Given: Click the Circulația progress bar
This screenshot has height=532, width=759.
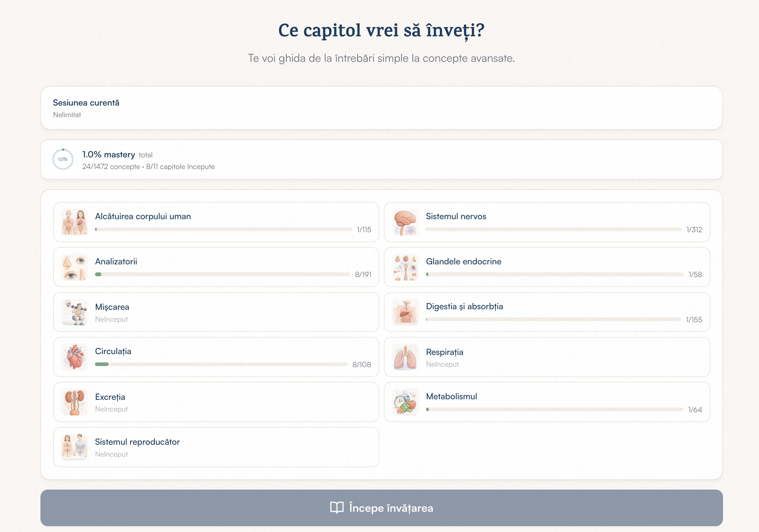Looking at the screenshot, I should [221, 364].
